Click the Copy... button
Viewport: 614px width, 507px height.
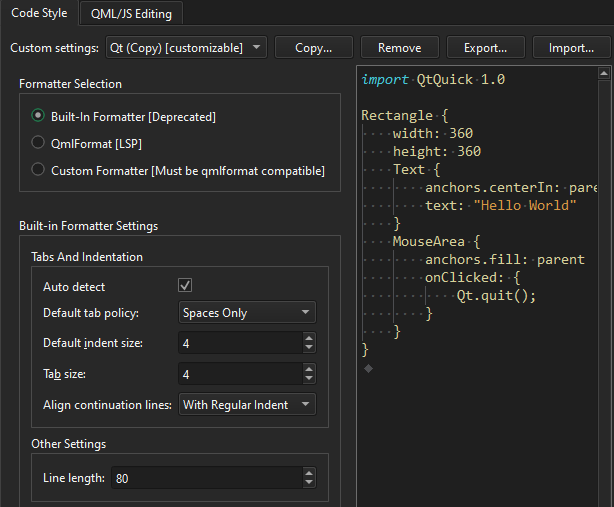(x=313, y=48)
